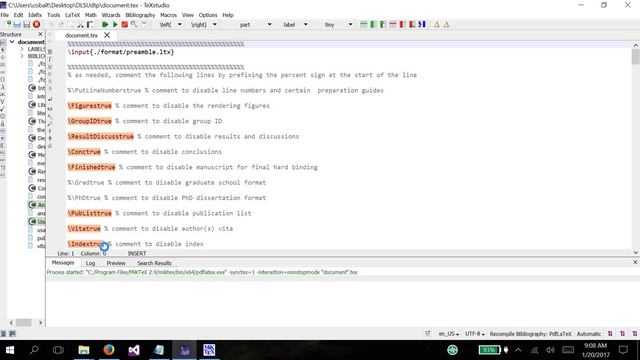Click the Build & View double green arrow
Image resolution: width=640 pixels, height=360 pixels.
pyautogui.click(x=105, y=24)
